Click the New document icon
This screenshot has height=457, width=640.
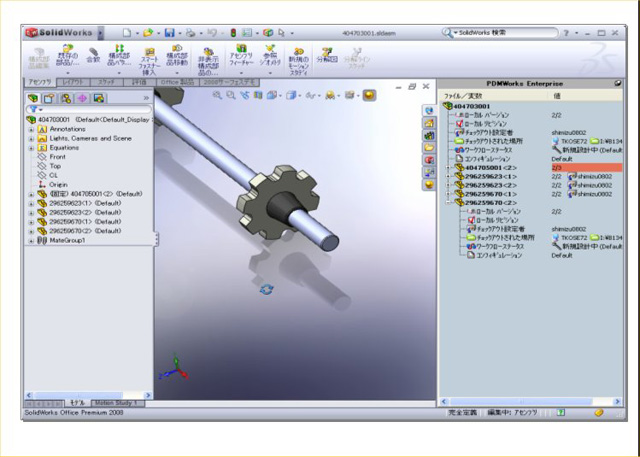(x=127, y=32)
